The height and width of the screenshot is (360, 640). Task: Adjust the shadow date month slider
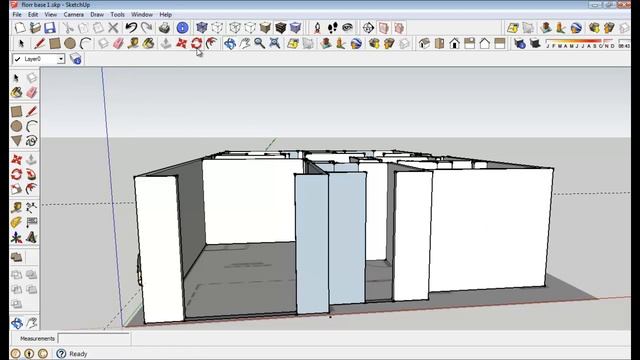pyautogui.click(x=580, y=42)
